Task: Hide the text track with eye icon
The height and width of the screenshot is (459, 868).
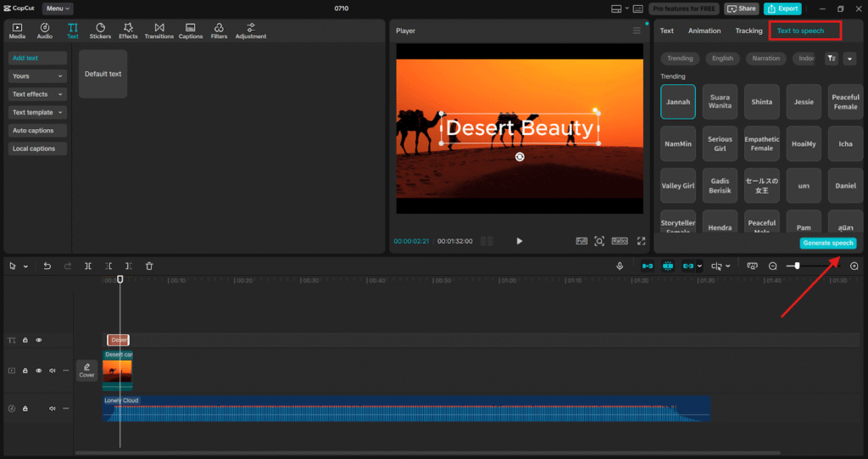Action: [x=39, y=340]
